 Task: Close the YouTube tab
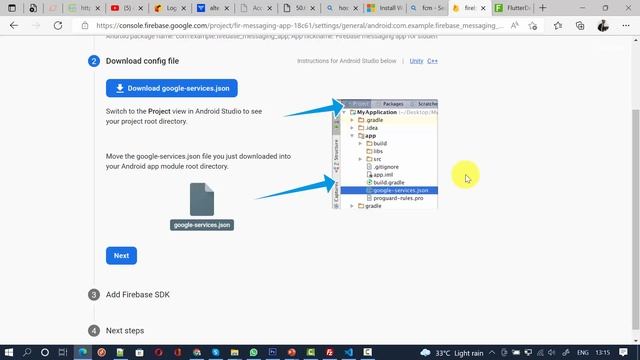[x=141, y=8]
